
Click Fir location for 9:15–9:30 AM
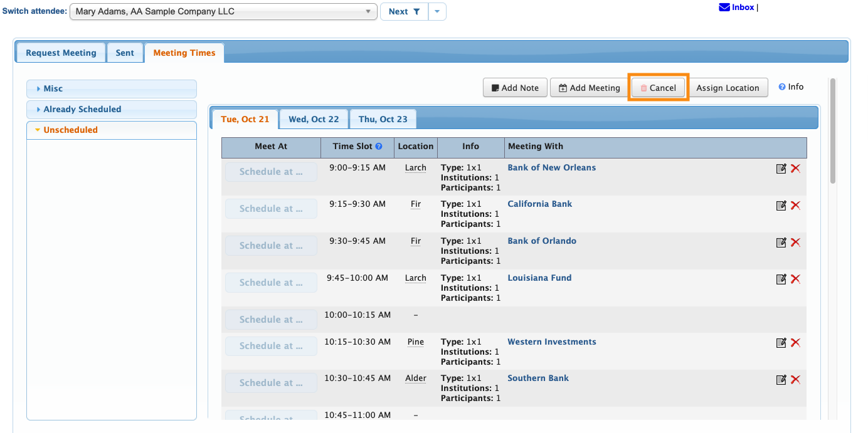point(415,204)
